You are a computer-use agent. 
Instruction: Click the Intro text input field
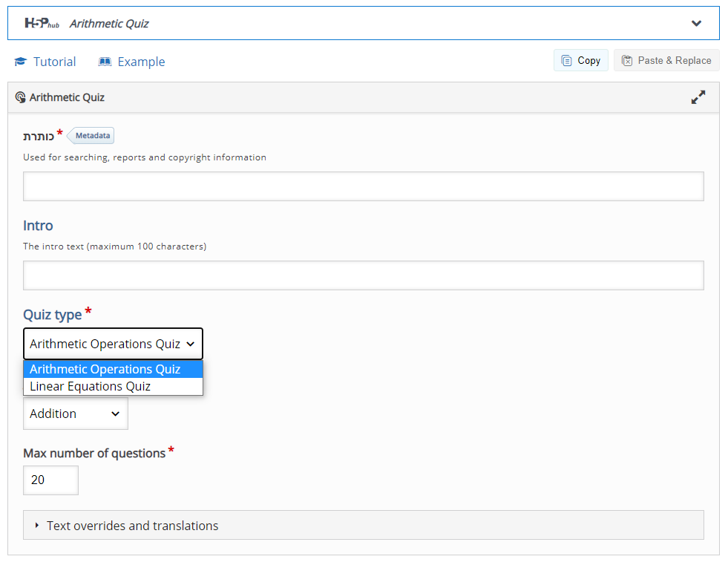(x=363, y=275)
